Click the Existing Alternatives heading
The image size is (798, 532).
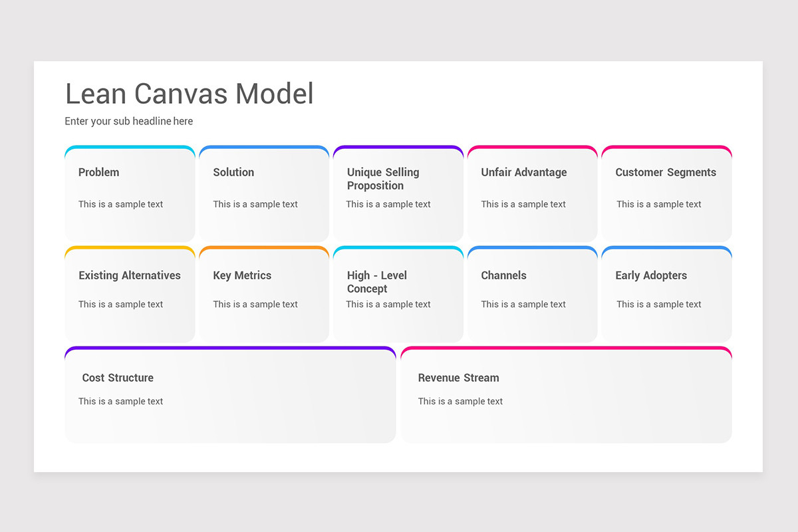tap(130, 275)
